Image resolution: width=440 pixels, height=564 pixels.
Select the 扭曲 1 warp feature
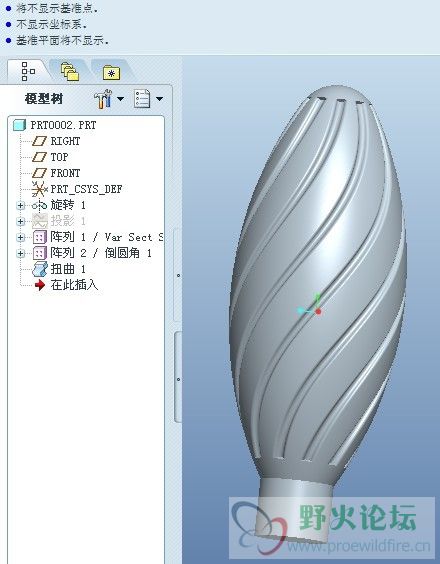pos(68,269)
